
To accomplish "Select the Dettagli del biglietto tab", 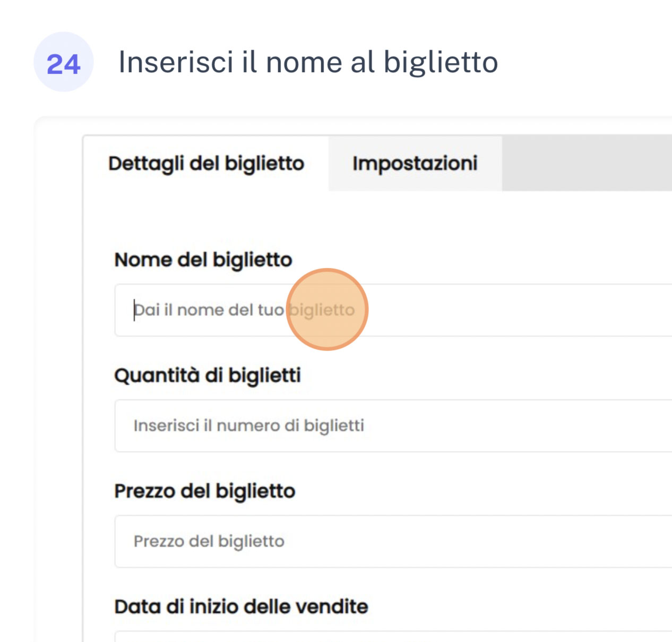I will pyautogui.click(x=206, y=163).
